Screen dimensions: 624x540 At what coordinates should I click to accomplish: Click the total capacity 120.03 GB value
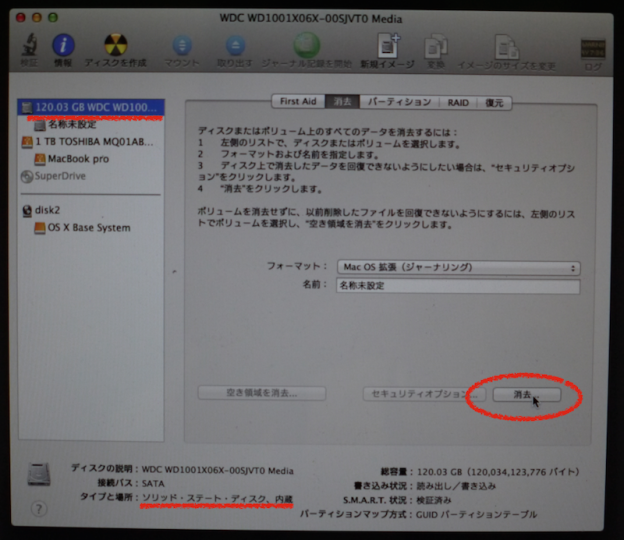[498, 472]
